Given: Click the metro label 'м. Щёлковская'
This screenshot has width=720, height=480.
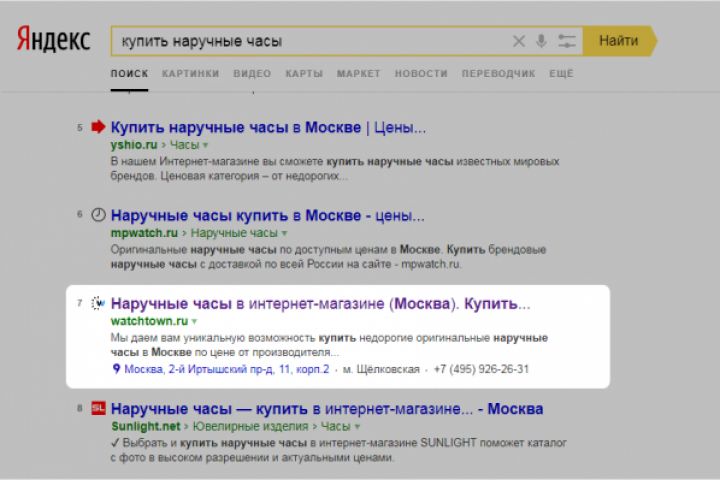Looking at the screenshot, I should pyautogui.click(x=381, y=369).
